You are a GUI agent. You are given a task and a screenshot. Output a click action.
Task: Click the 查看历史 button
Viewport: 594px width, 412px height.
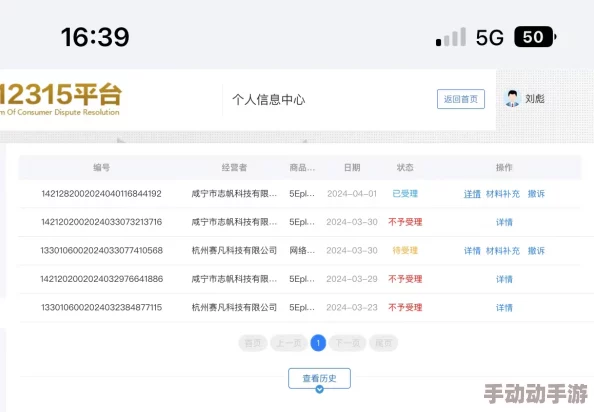[319, 378]
